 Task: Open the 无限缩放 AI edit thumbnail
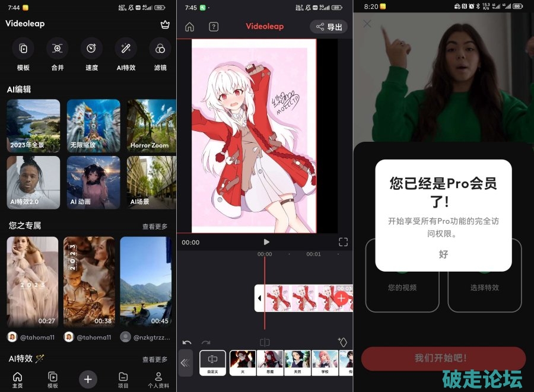tap(93, 126)
